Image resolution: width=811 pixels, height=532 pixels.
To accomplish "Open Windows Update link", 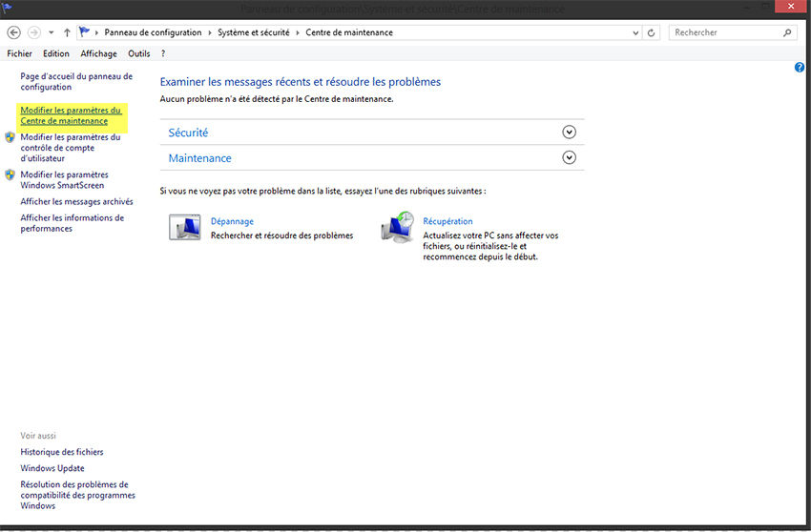I will [52, 468].
